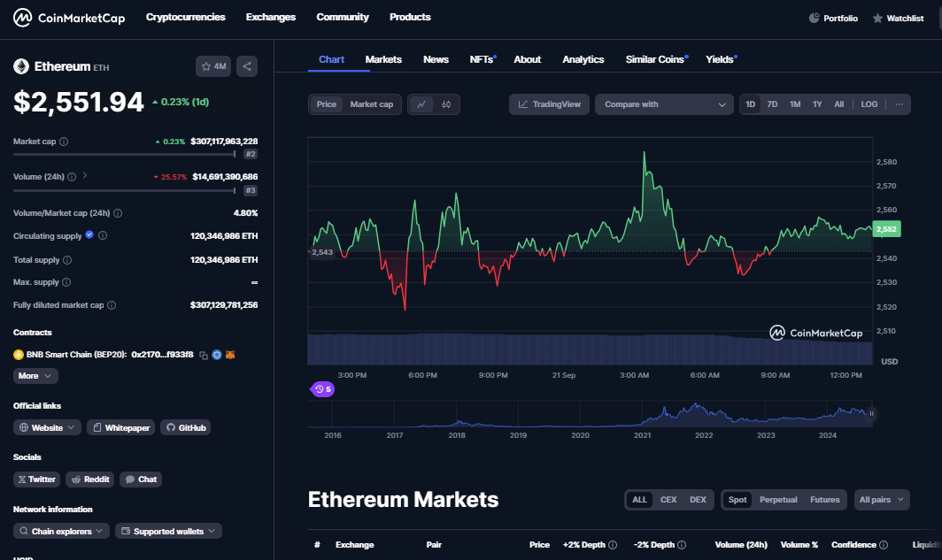Switch to the NFTs tab

[483, 59]
